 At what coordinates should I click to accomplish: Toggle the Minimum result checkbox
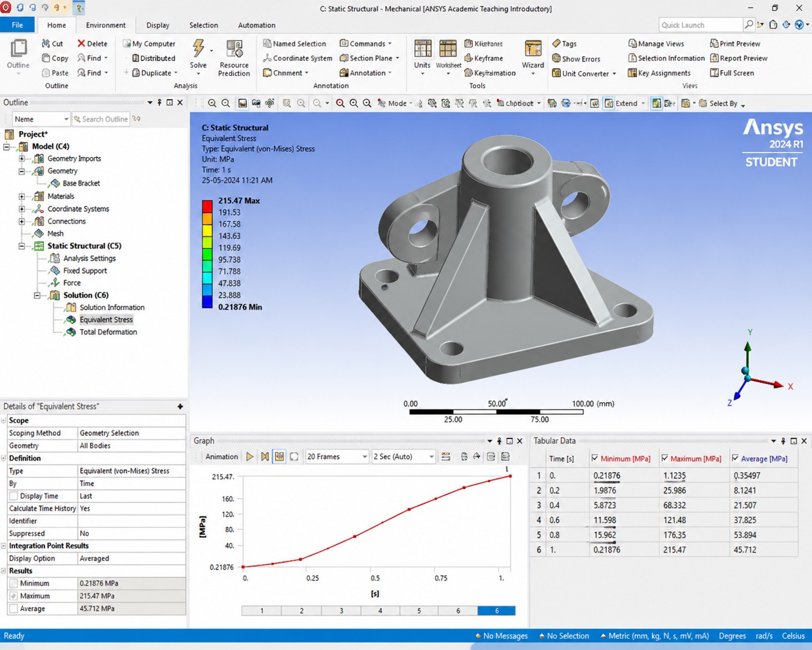coord(13,583)
